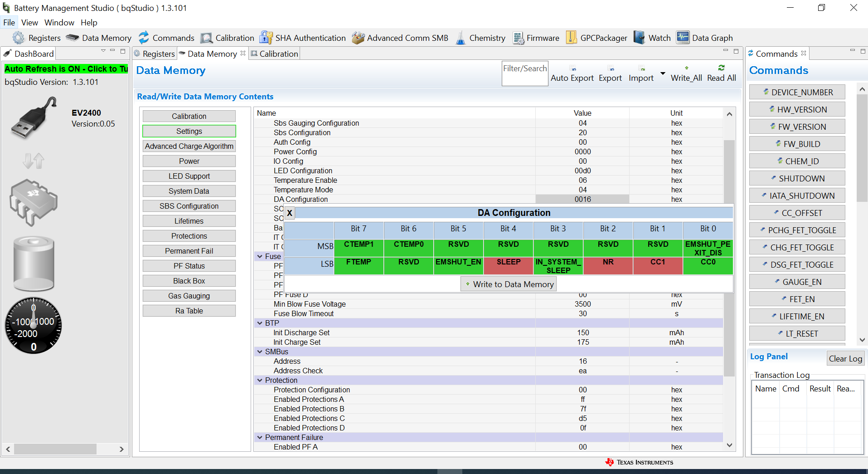Click Write to Data Memory button
This screenshot has width=868, height=474.
509,284
